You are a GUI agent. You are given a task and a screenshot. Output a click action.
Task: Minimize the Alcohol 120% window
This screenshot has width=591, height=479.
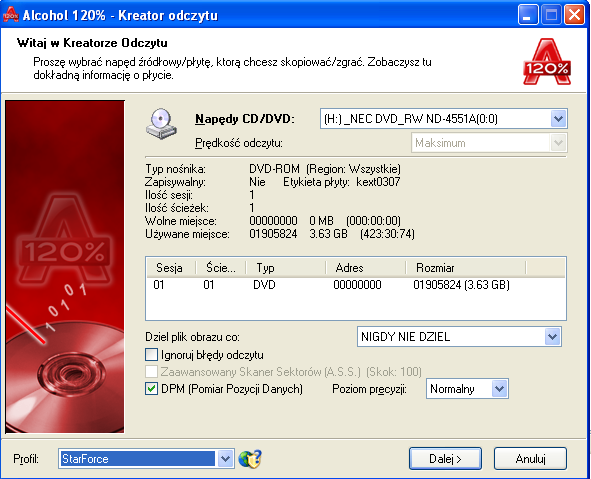(527, 15)
